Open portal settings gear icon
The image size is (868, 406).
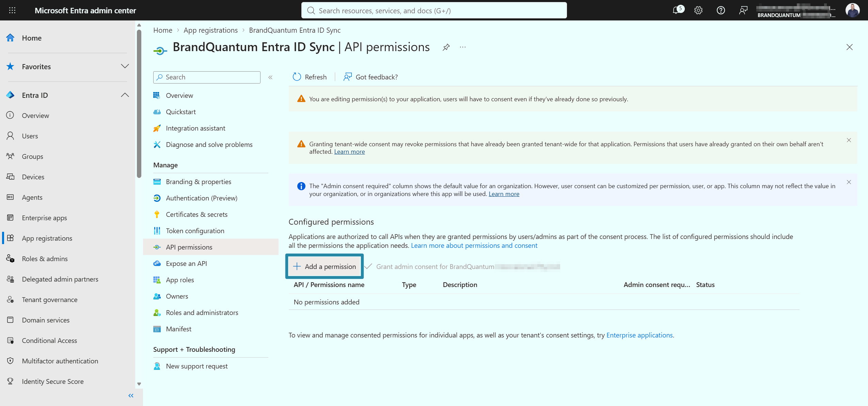(x=698, y=10)
